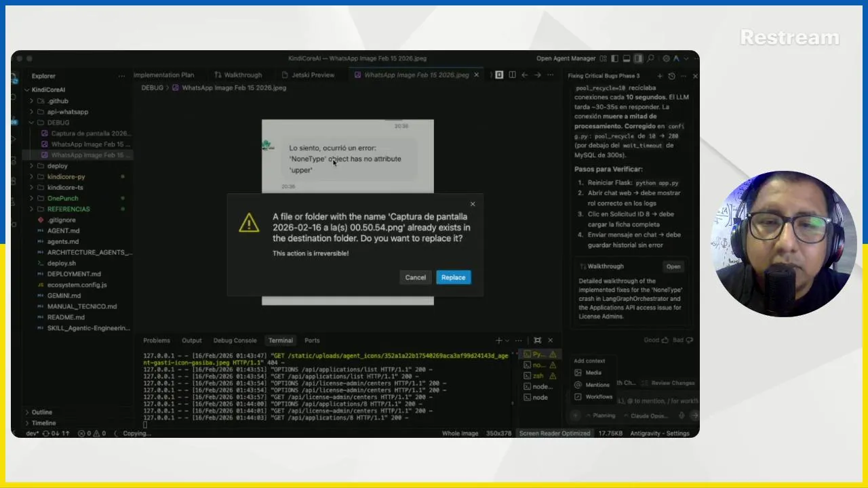Viewport: 868px width, 488px height.
Task: Click the Antigravity account logo icon
Action: (x=676, y=58)
